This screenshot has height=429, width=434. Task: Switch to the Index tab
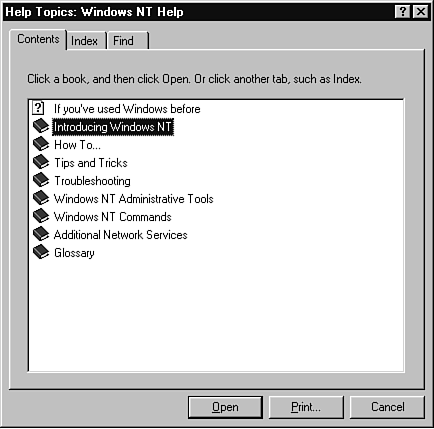click(86, 41)
